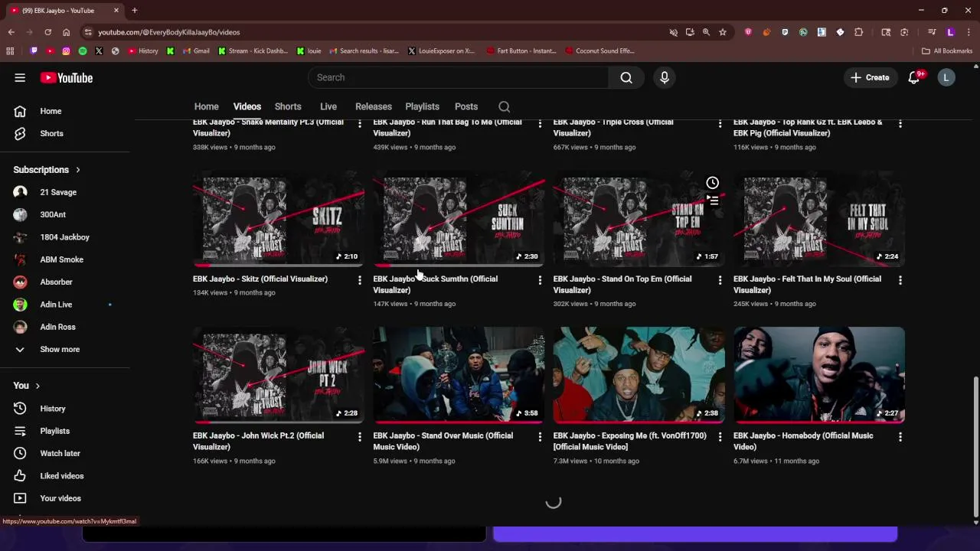Open options for Stand On Top Em
Viewport: 980px width, 551px height.
coord(720,280)
